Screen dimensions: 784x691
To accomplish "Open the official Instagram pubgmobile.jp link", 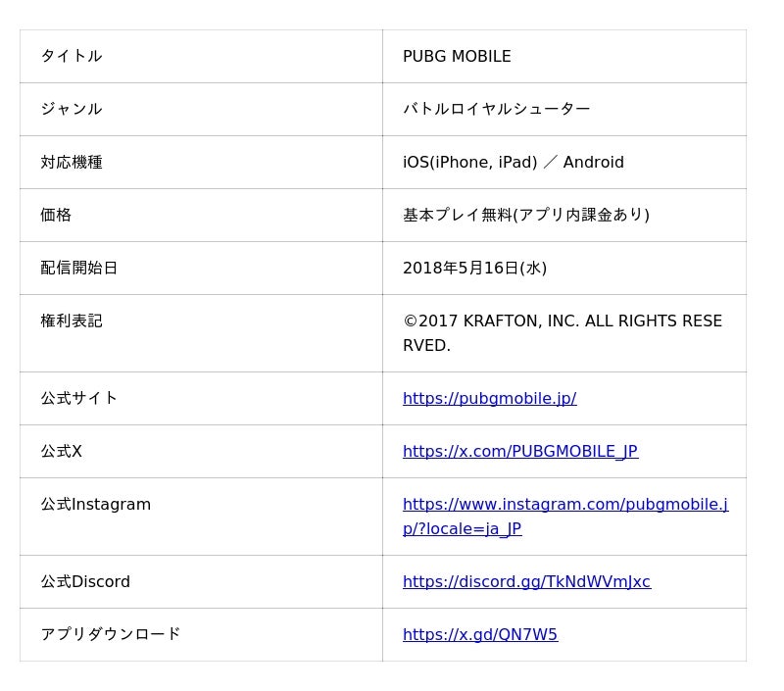I will coord(564,505).
